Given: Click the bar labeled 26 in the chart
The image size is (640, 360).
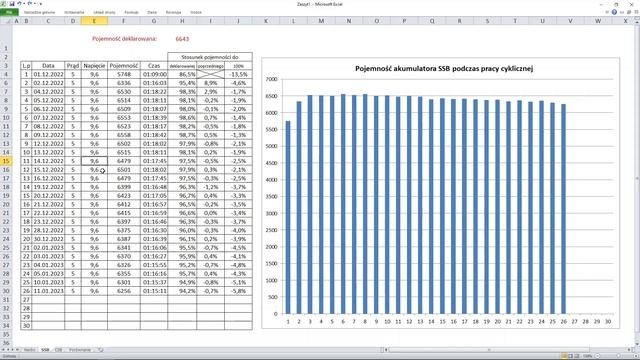Looking at the screenshot, I should [x=564, y=209].
